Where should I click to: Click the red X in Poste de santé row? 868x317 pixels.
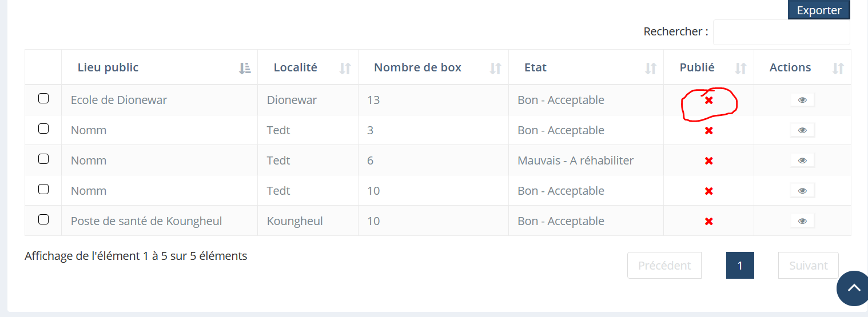(x=708, y=221)
